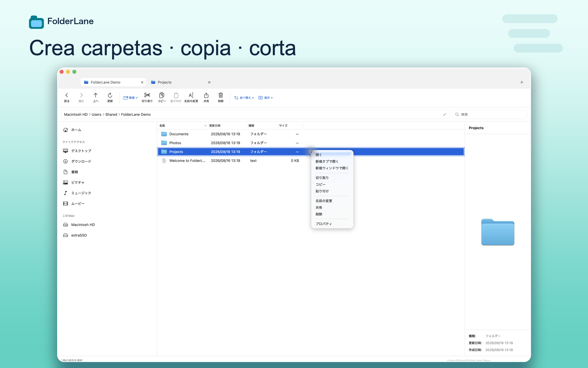The image size is (588, 368).
Task: Click the Photos folder icon
Action: [x=164, y=143]
